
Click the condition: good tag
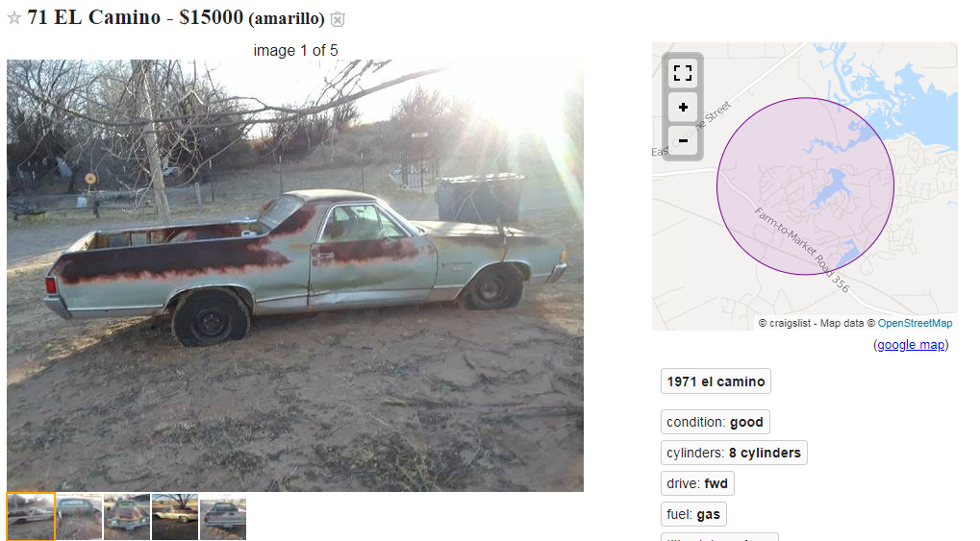(x=715, y=422)
